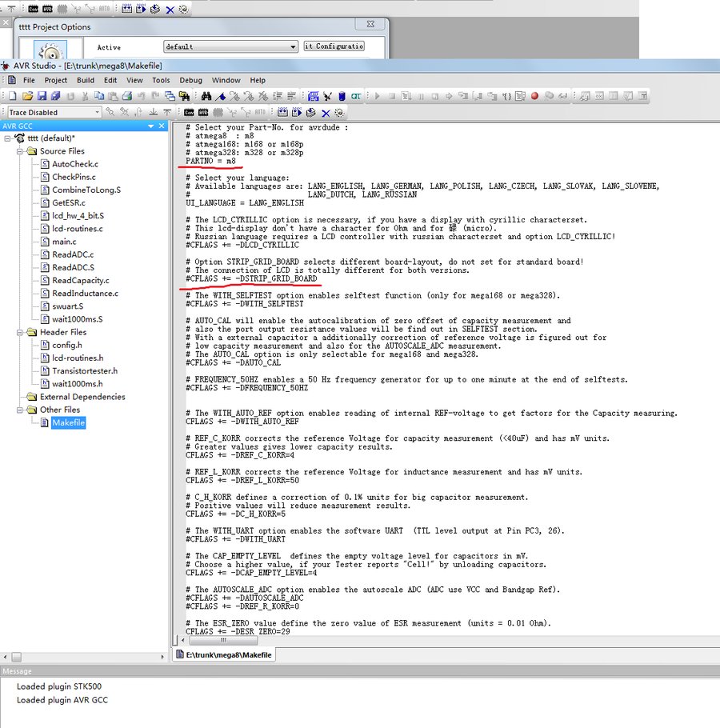Collapse the tttt (default) project root

click(x=8, y=138)
